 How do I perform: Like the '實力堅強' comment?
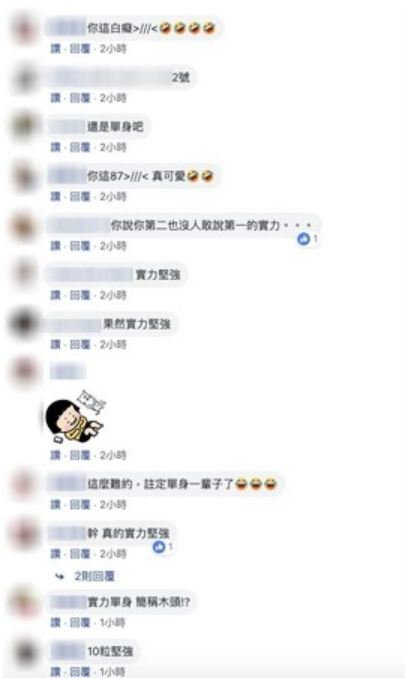[x=55, y=295]
